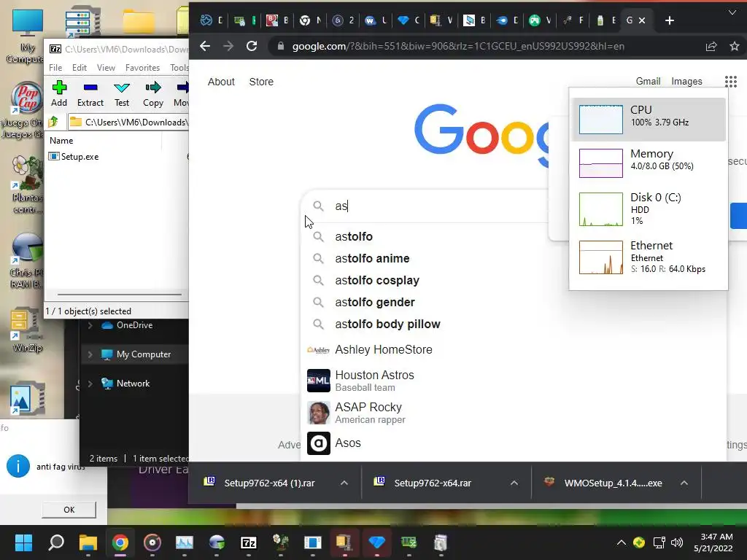The width and height of the screenshot is (747, 560).
Task: Open options for Setup9762-x64 (1).rar download
Action: pos(344,483)
